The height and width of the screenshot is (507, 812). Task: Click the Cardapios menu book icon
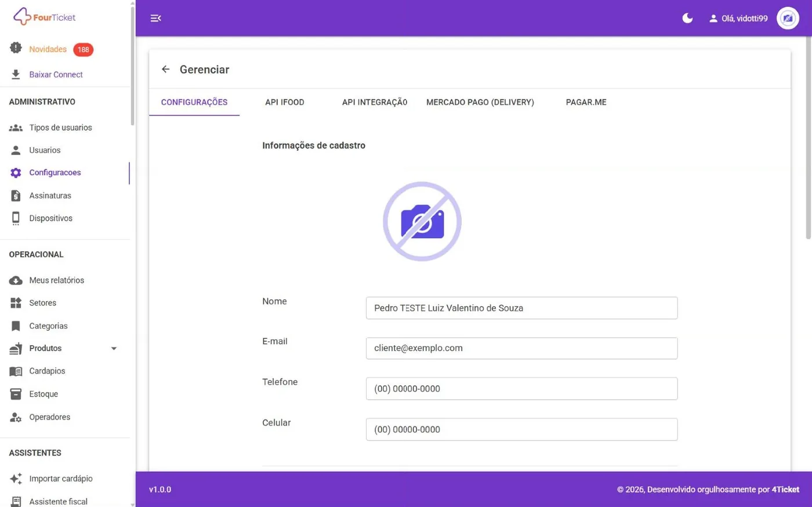(16, 371)
